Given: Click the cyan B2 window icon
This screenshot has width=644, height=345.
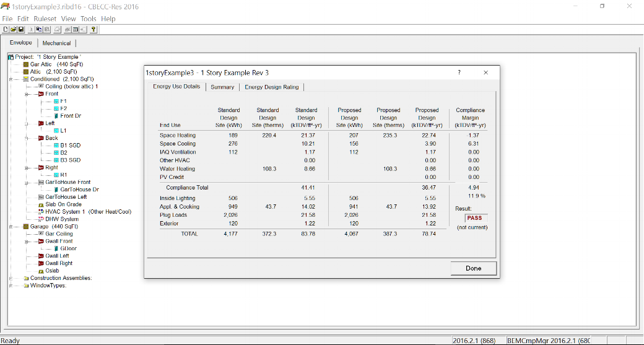Looking at the screenshot, I should coord(56,153).
